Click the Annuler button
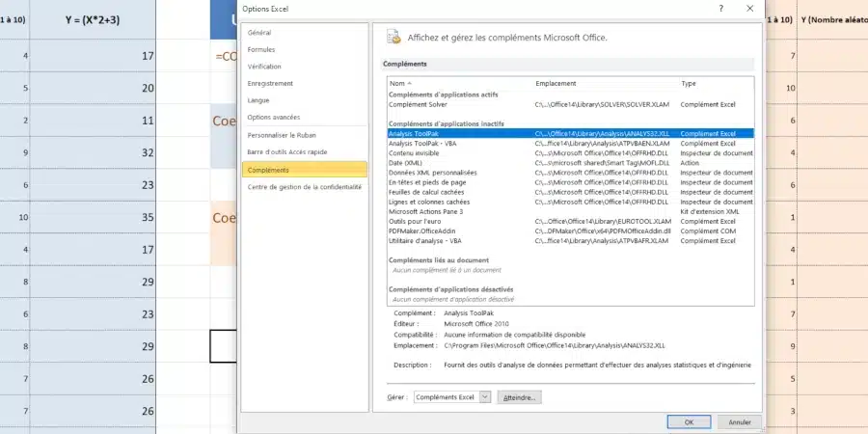The width and height of the screenshot is (868, 434). tap(740, 421)
